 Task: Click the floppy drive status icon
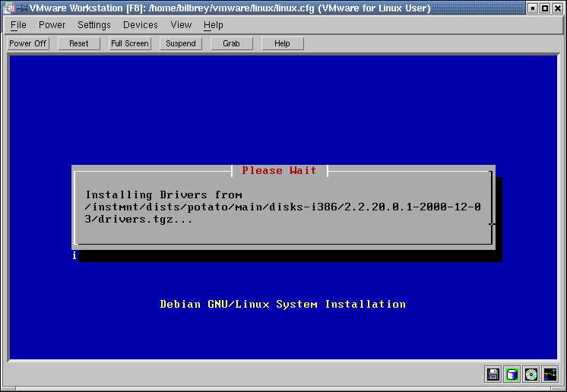(x=493, y=374)
